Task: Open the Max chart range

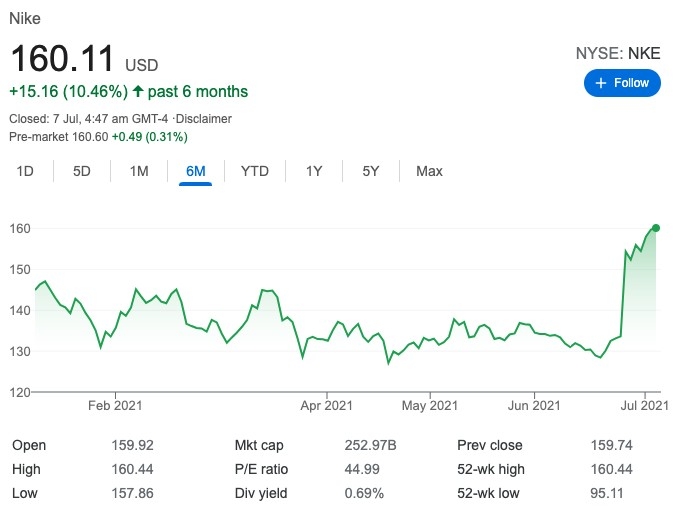Action: (429, 171)
